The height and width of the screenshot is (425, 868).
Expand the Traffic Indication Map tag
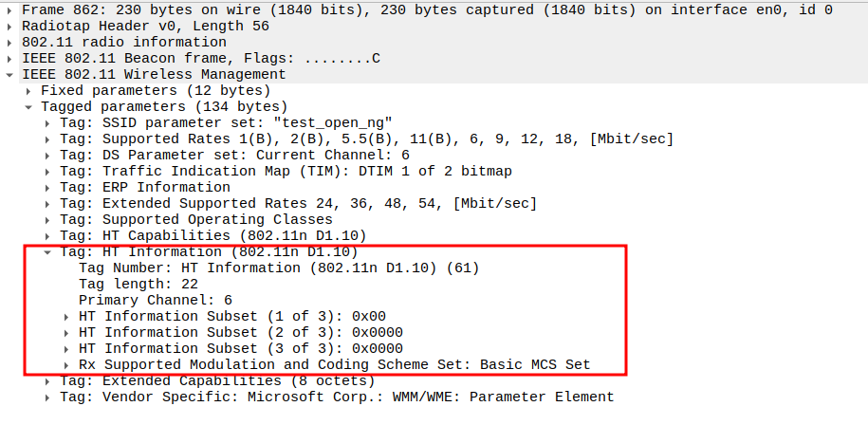[47, 171]
